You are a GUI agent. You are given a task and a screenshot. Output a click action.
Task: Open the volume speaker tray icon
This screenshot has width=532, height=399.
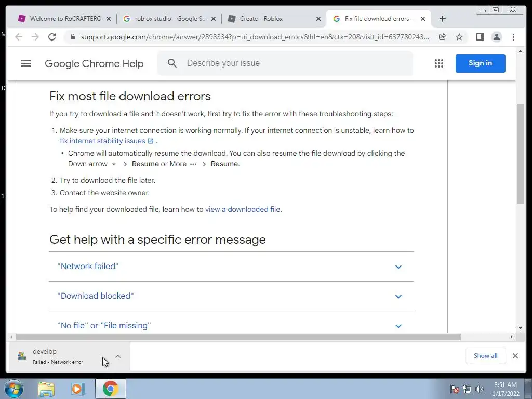point(480,389)
